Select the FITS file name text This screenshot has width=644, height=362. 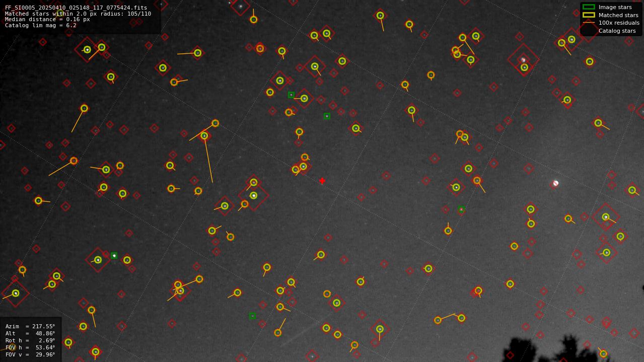76,8
